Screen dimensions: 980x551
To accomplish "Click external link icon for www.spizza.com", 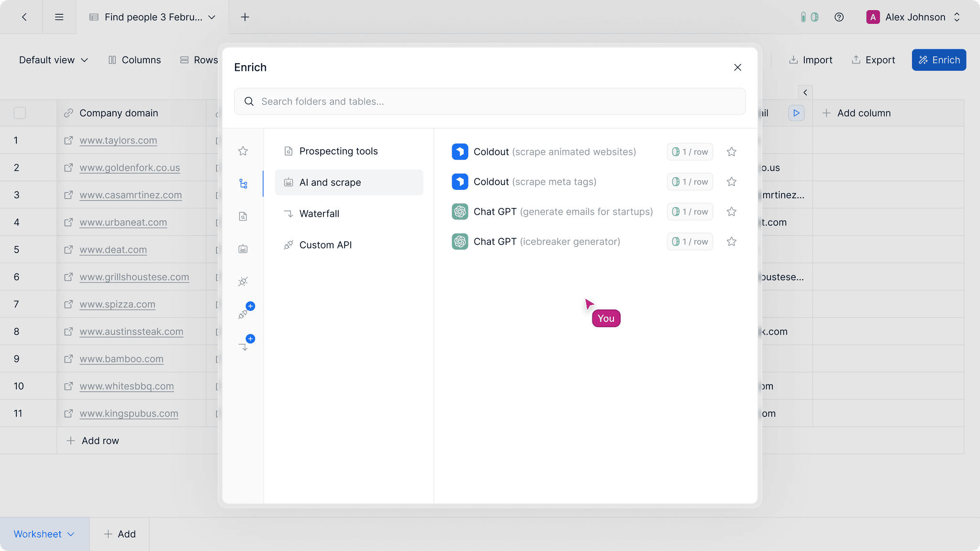I will pos(68,304).
